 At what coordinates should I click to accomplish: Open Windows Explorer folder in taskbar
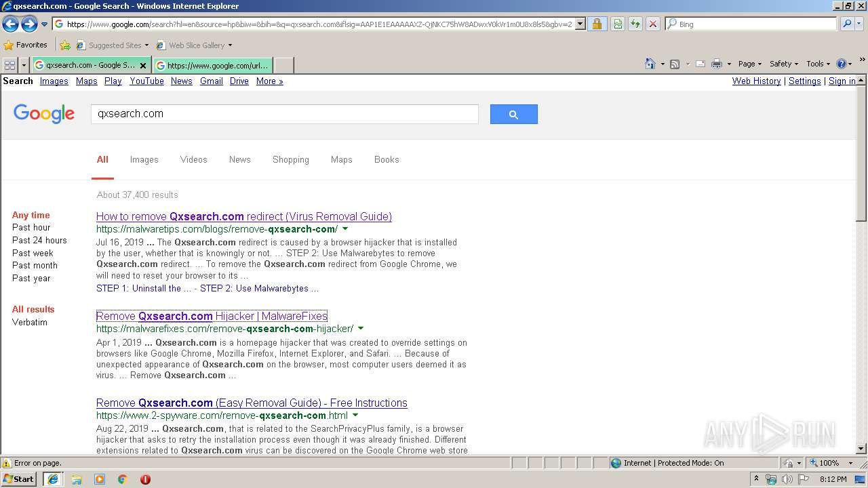pos(77,479)
